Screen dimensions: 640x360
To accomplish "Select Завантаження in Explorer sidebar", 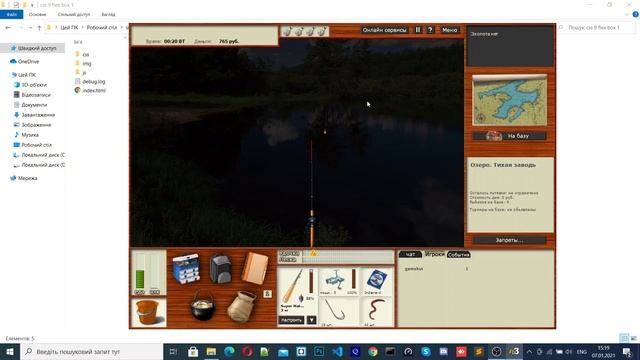I will point(38,115).
